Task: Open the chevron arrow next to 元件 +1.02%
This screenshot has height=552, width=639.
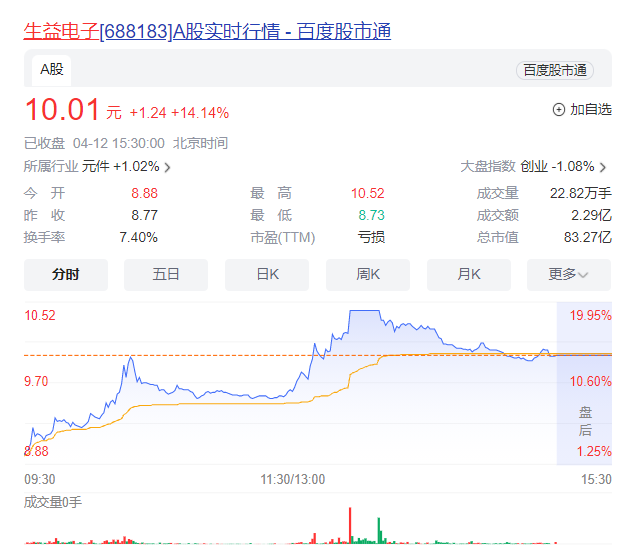Action: point(167,167)
